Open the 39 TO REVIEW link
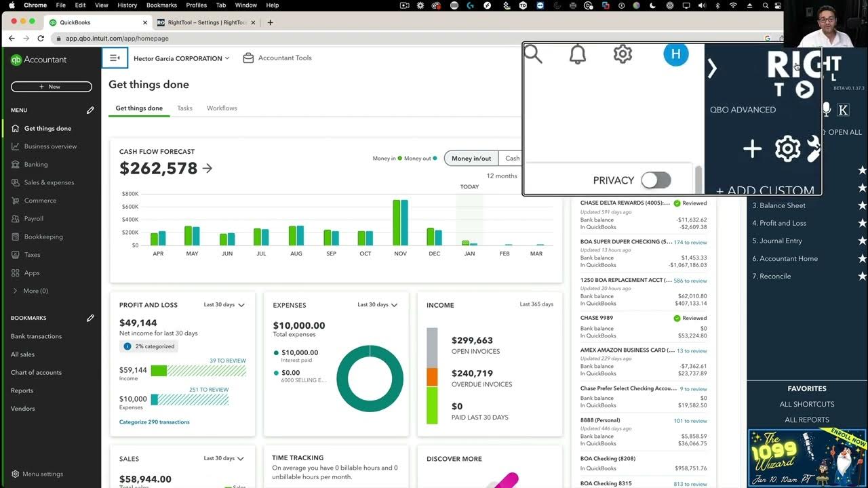Viewport: 868px width, 488px height. tap(228, 361)
